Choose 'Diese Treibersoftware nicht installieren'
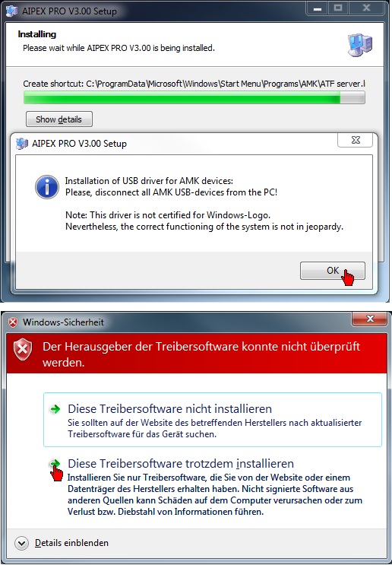Image resolution: width=392 pixels, height=565 pixels. pyautogui.click(x=213, y=420)
